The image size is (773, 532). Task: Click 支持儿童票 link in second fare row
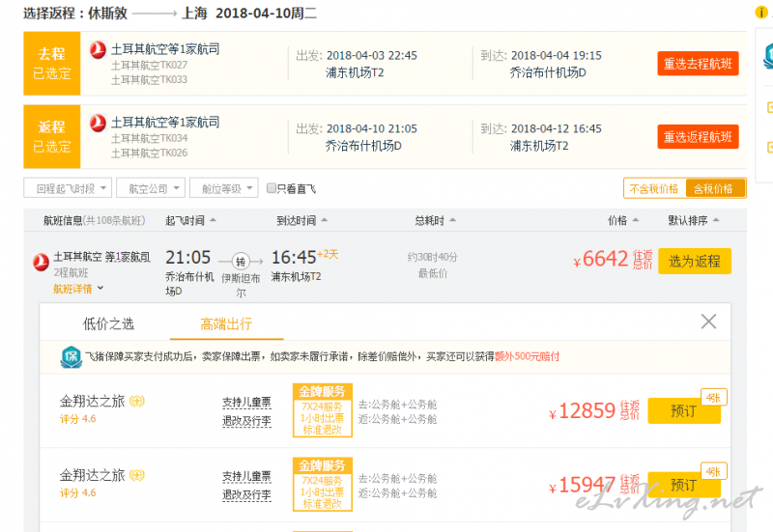pyautogui.click(x=246, y=476)
